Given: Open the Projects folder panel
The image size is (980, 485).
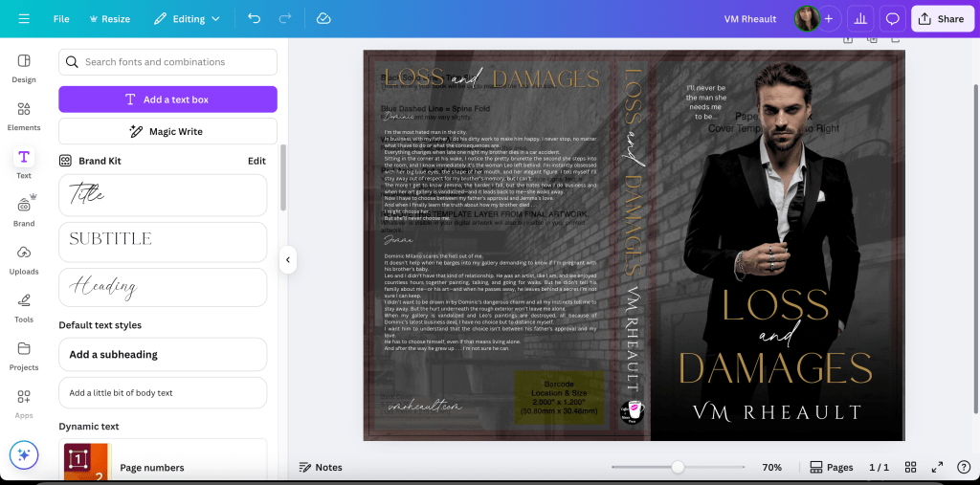Looking at the screenshot, I should pos(24,354).
